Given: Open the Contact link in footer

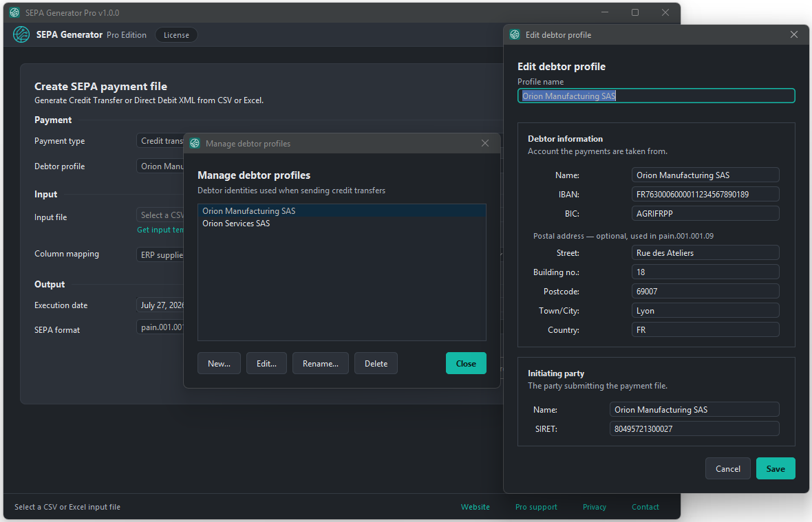Looking at the screenshot, I should pos(645,507).
